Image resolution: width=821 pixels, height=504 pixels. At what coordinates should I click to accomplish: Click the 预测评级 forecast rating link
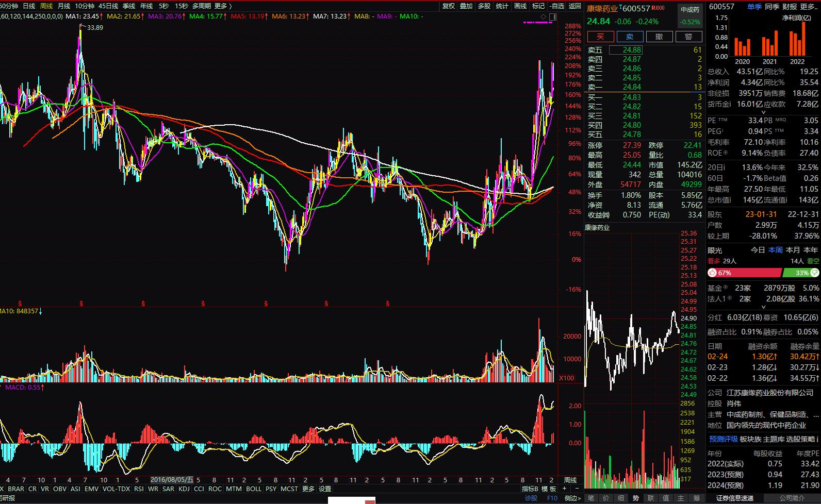pyautogui.click(x=724, y=439)
